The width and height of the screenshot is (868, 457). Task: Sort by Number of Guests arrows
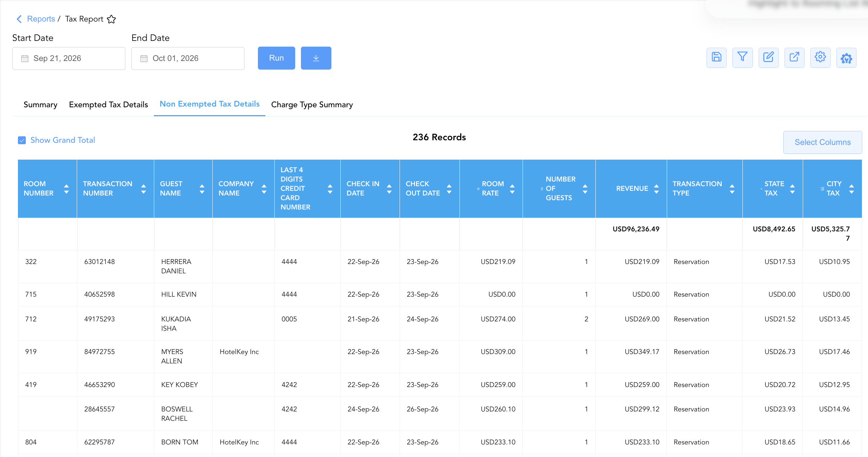[x=585, y=189]
